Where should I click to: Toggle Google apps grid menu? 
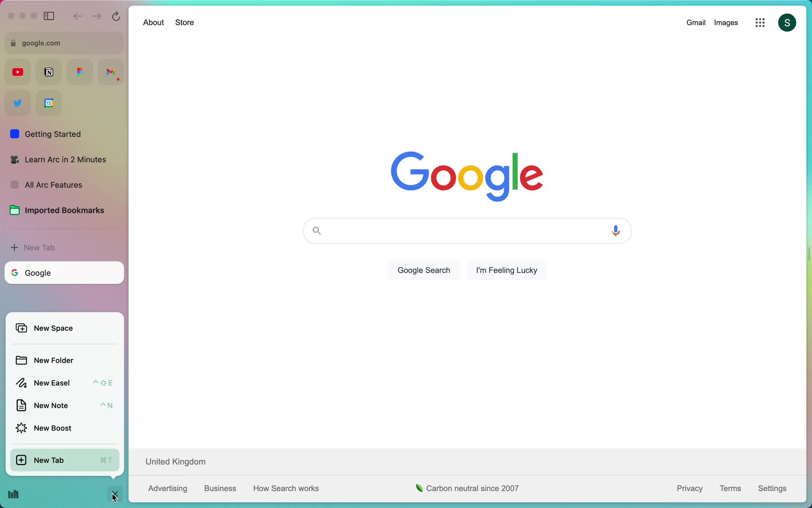(760, 22)
